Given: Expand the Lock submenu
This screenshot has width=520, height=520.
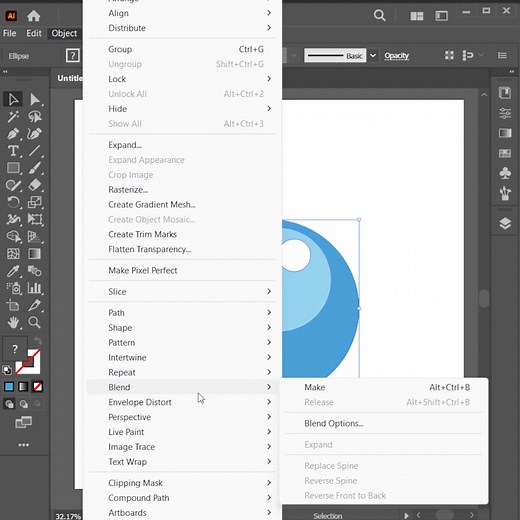Looking at the screenshot, I should coord(269,79).
